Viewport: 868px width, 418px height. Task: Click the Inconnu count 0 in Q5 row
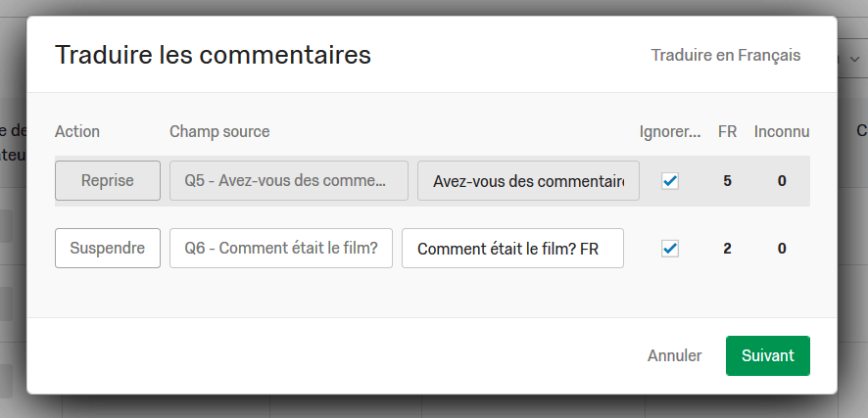(x=782, y=181)
